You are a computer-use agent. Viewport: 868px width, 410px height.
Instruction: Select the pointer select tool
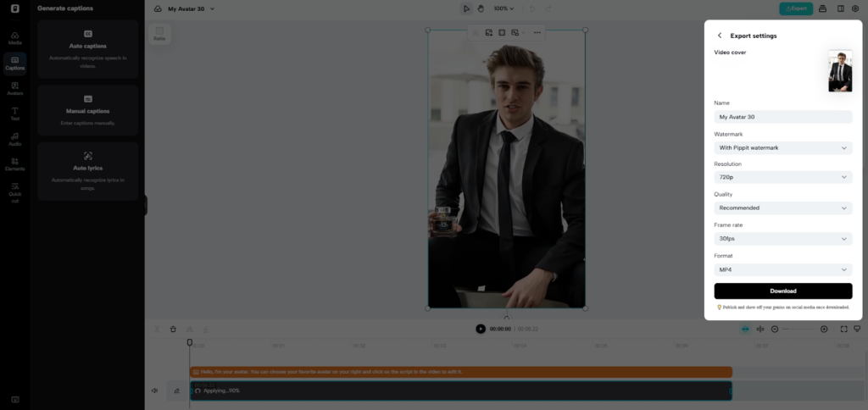point(467,8)
